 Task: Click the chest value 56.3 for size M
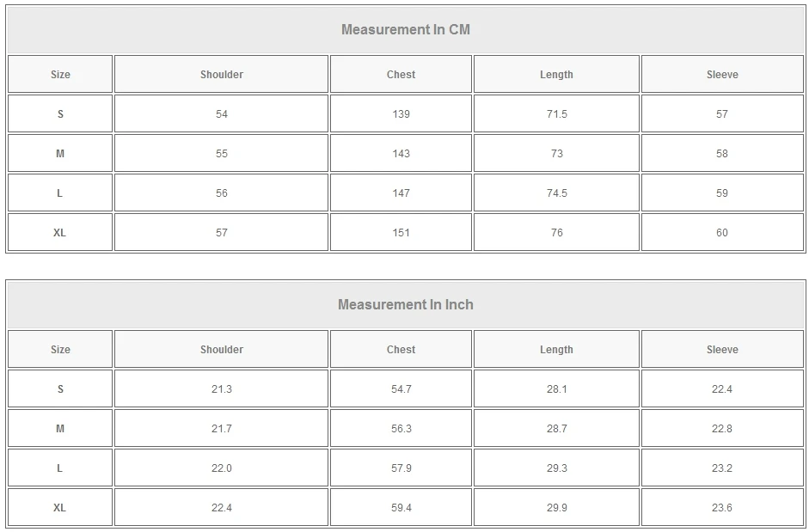(x=401, y=429)
